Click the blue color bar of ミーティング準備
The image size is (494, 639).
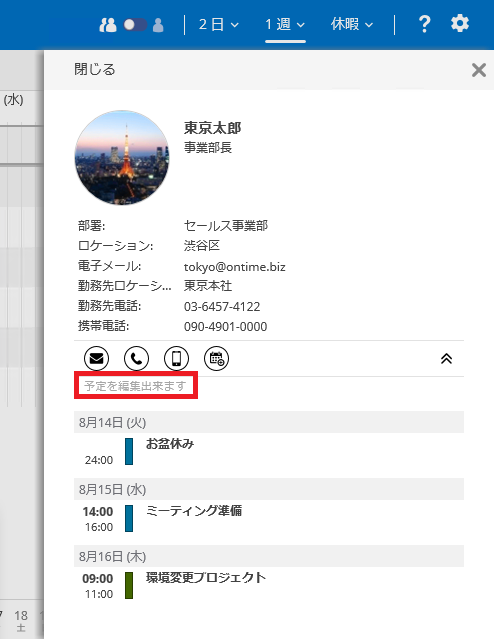[129, 518]
